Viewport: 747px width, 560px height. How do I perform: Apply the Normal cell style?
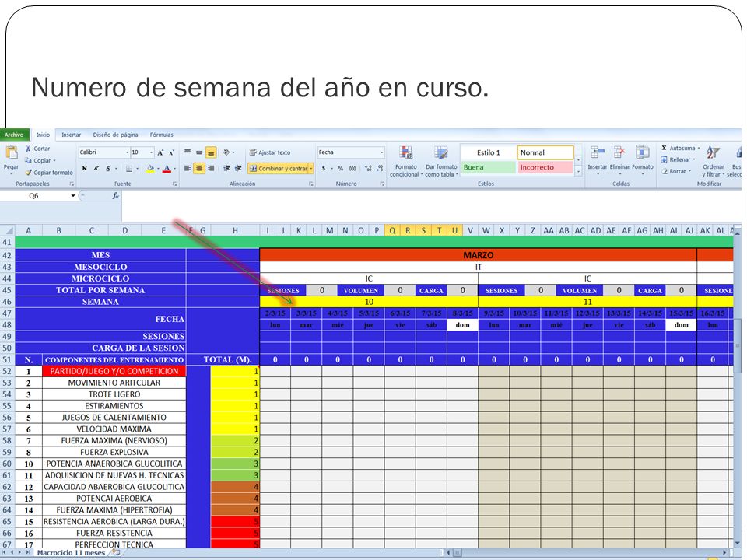tap(545, 152)
